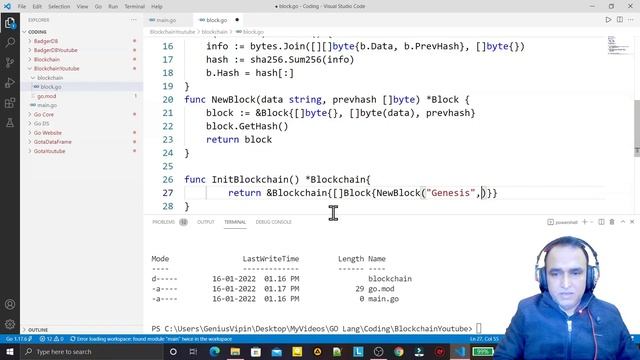Expand the Go Core folder
The width and height of the screenshot is (640, 360).
coord(82,114)
